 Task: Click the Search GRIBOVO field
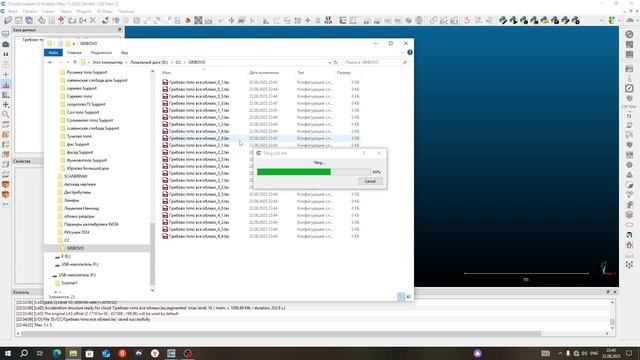[374, 62]
